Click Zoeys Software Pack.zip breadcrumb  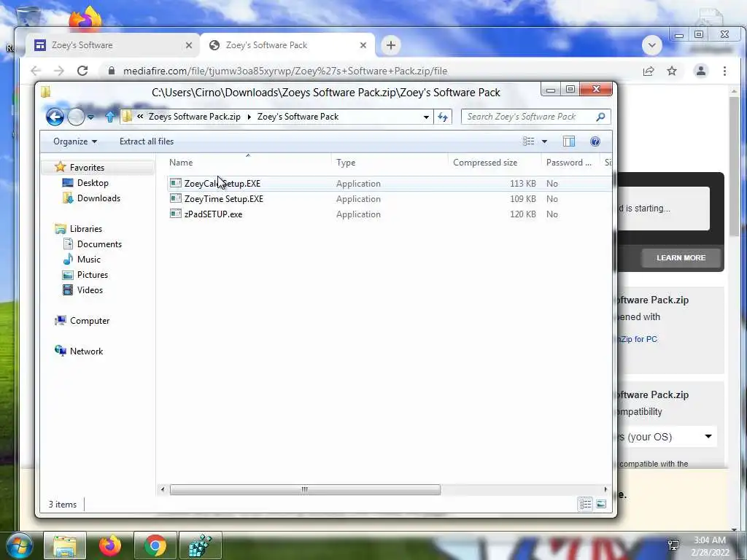[194, 117]
